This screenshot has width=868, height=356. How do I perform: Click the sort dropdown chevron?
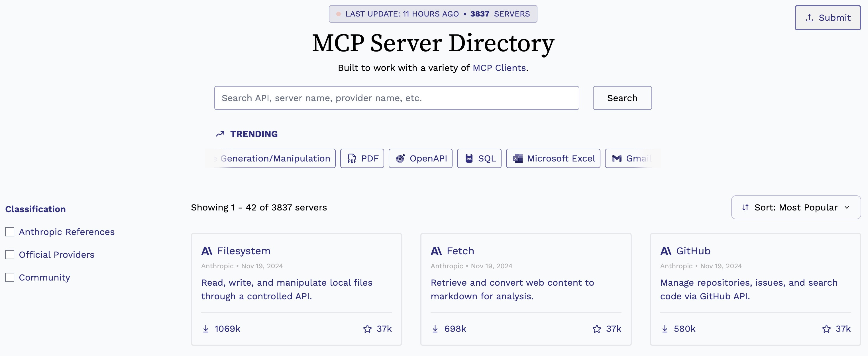tap(847, 207)
